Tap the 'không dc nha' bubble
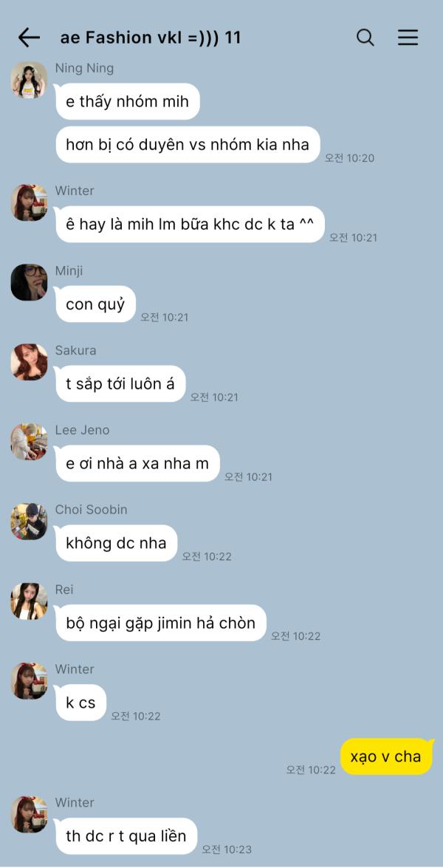This screenshot has width=443, height=868. pos(116,543)
